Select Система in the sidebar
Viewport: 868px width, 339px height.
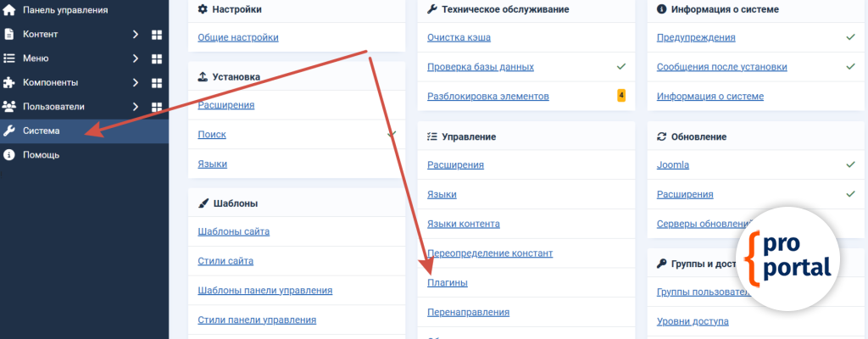click(x=41, y=131)
